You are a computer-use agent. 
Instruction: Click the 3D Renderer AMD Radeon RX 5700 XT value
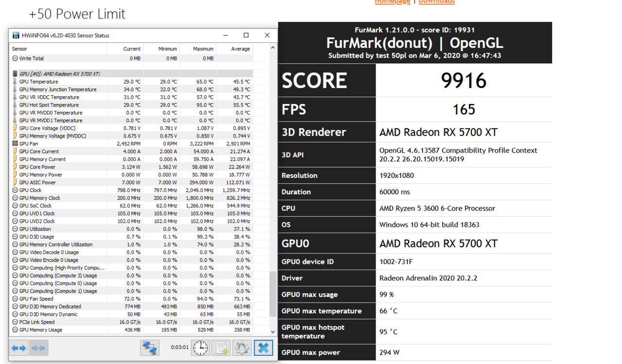pos(438,132)
